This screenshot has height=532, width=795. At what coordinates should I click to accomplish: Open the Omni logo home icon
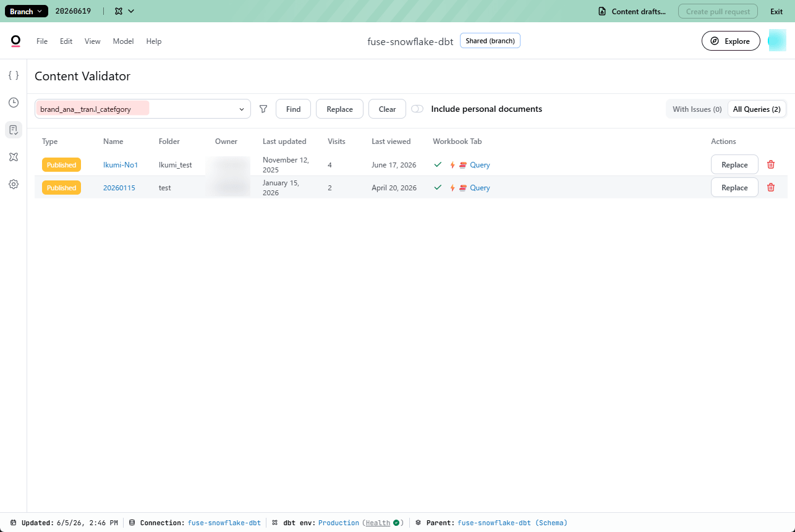[15, 41]
